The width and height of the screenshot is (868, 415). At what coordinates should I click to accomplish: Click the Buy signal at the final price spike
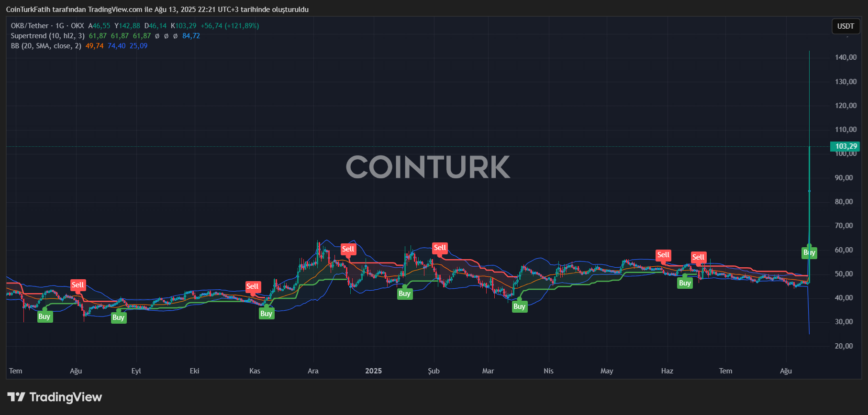point(809,253)
